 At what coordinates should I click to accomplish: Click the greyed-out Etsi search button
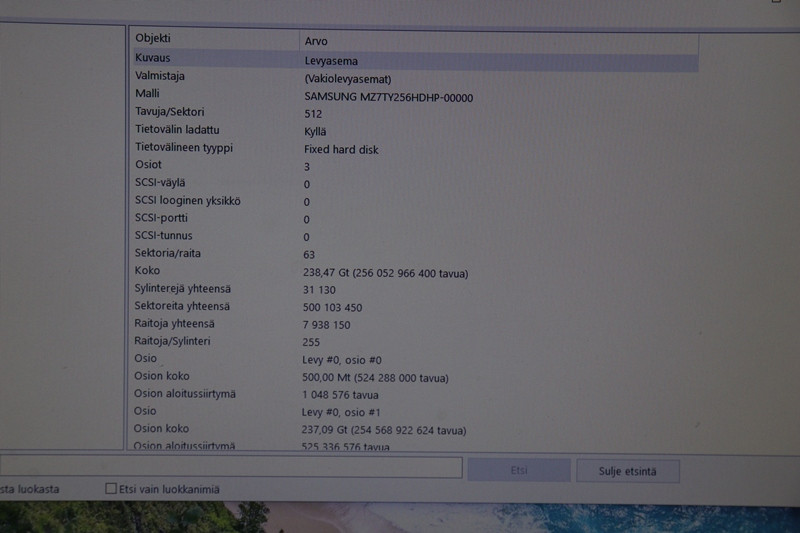pyautogui.click(x=519, y=470)
